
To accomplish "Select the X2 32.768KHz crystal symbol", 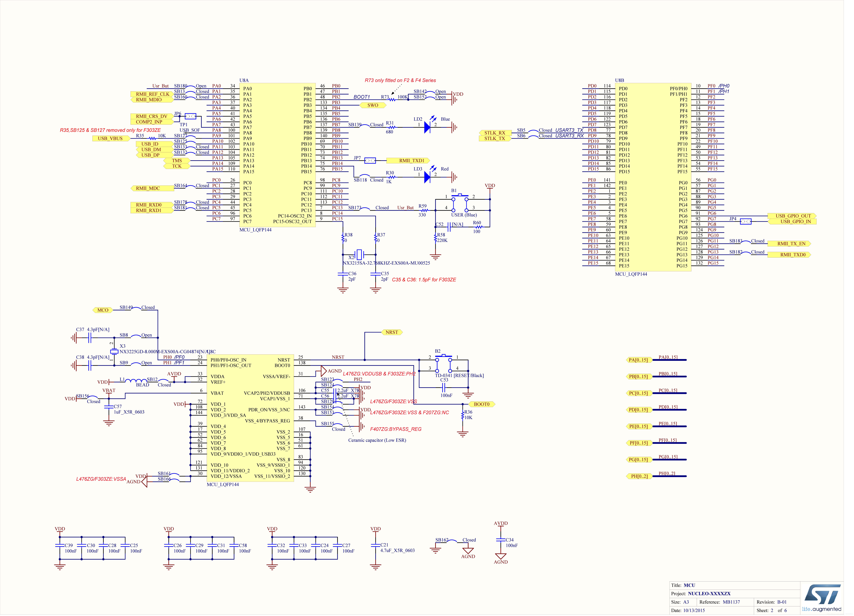I will click(359, 255).
